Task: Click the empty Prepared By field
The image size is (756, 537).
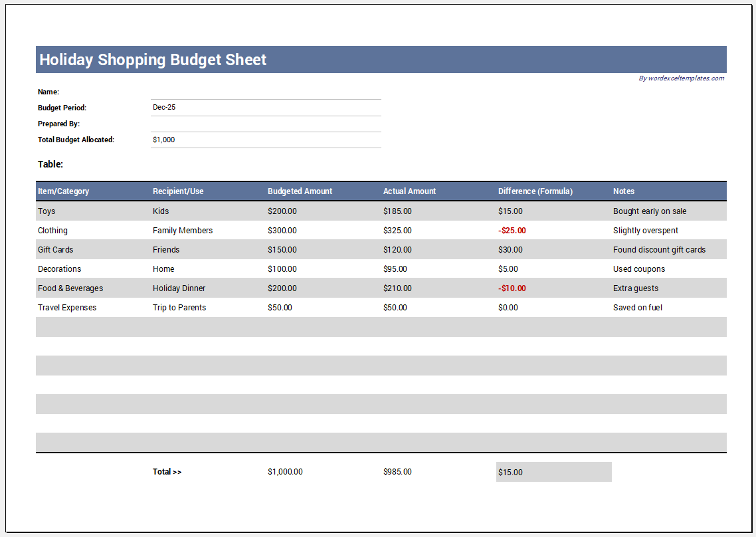Action: pyautogui.click(x=266, y=124)
